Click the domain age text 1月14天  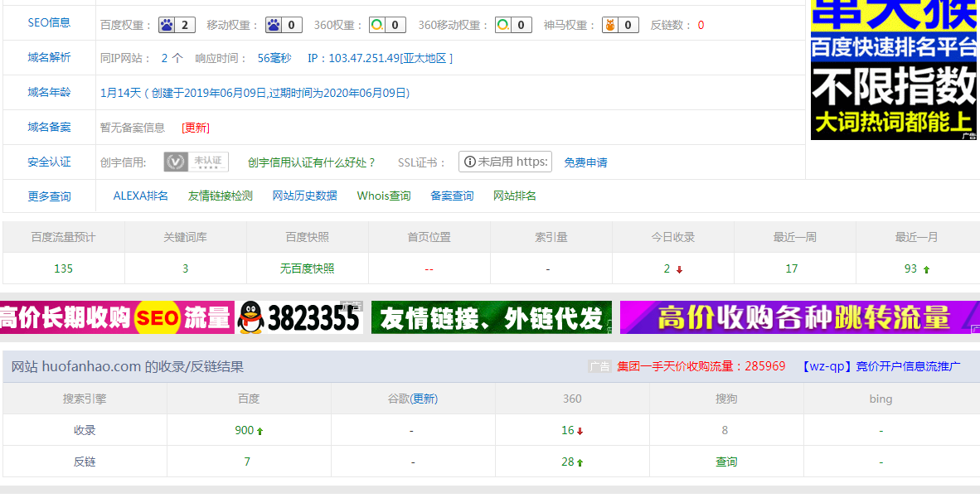tap(120, 93)
